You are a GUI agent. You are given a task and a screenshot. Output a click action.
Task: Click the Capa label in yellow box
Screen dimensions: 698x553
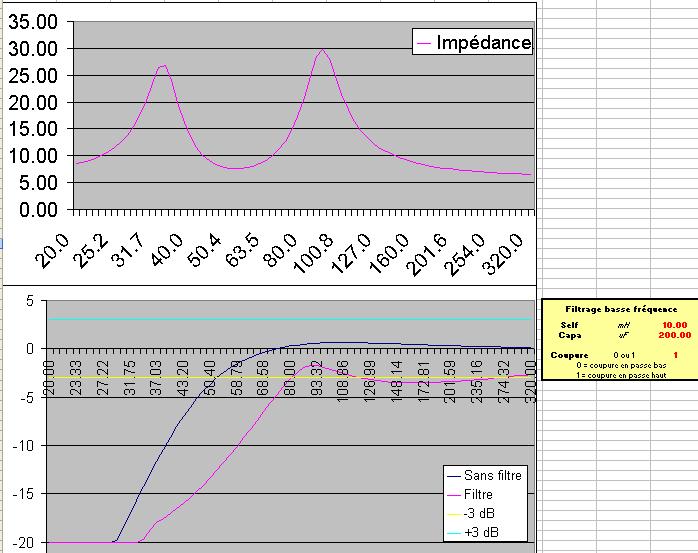pos(570,335)
